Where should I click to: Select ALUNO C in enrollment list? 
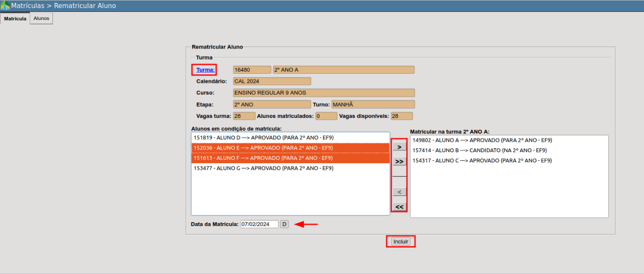tap(482, 161)
